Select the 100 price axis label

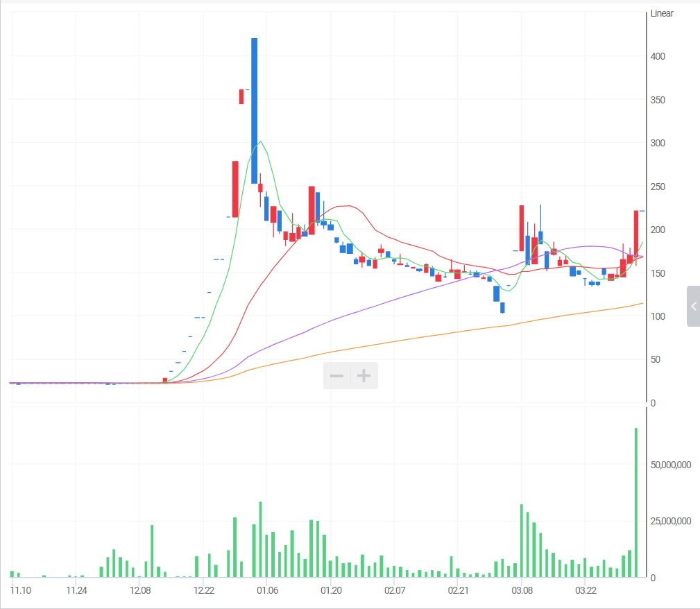pyautogui.click(x=658, y=316)
